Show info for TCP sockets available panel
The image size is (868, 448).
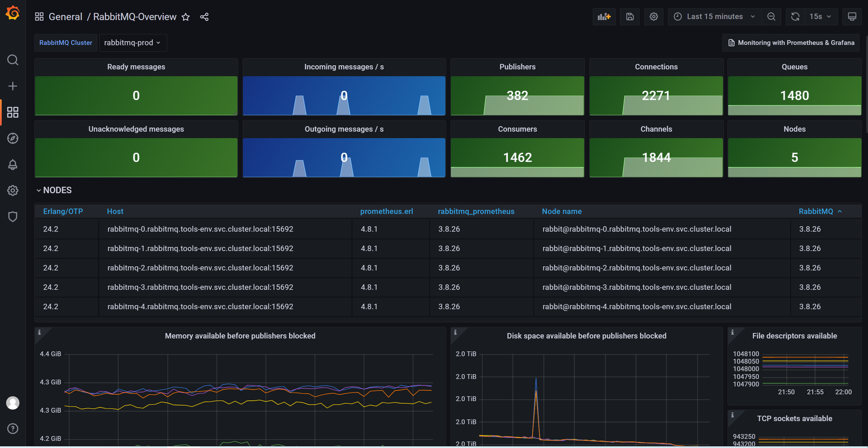[733, 415]
